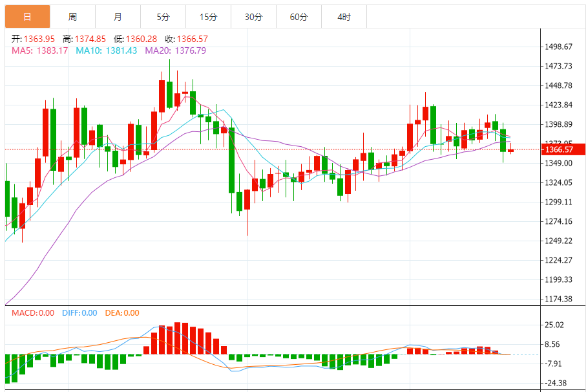Image resolution: width=588 pixels, height=392 pixels.
Task: Show the 60分 timeframe chart
Action: pyautogui.click(x=299, y=17)
